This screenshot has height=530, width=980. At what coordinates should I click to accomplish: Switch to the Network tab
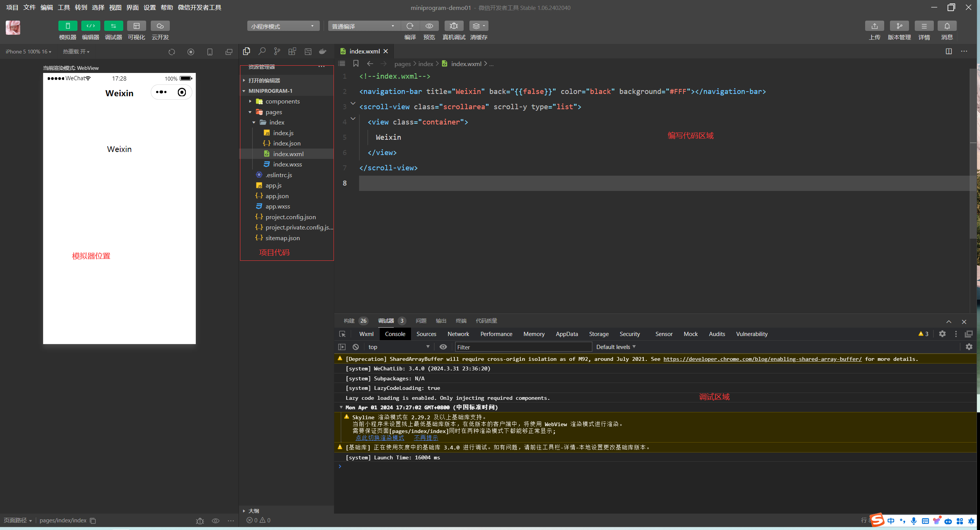pos(458,334)
